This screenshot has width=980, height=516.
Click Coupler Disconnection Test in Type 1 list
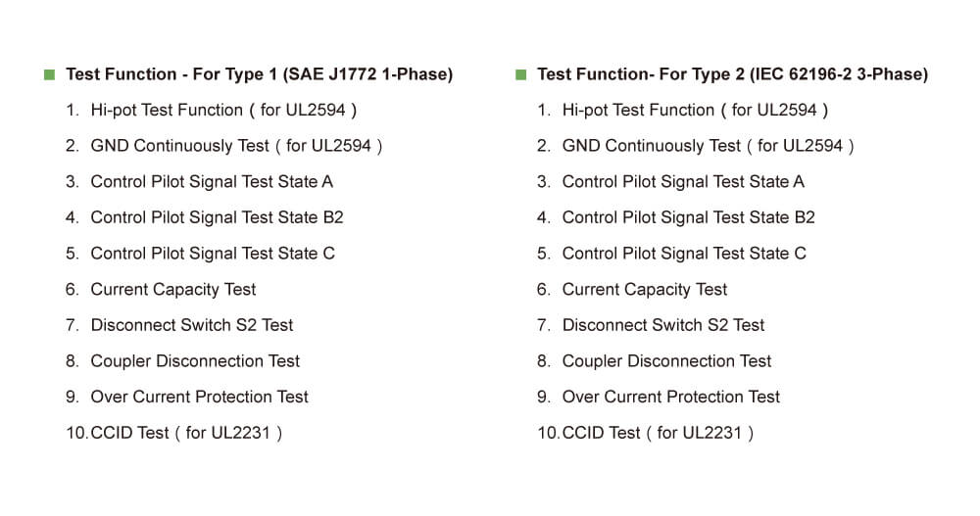tap(195, 360)
